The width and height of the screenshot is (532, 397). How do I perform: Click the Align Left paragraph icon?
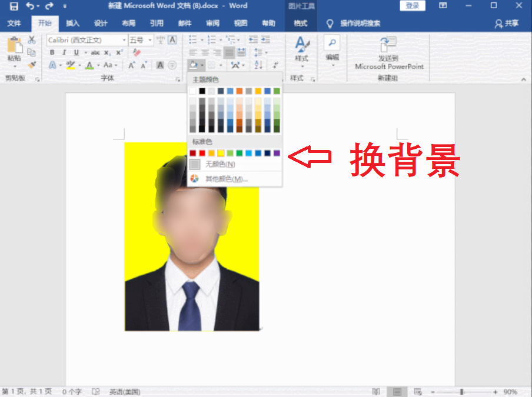pos(193,52)
